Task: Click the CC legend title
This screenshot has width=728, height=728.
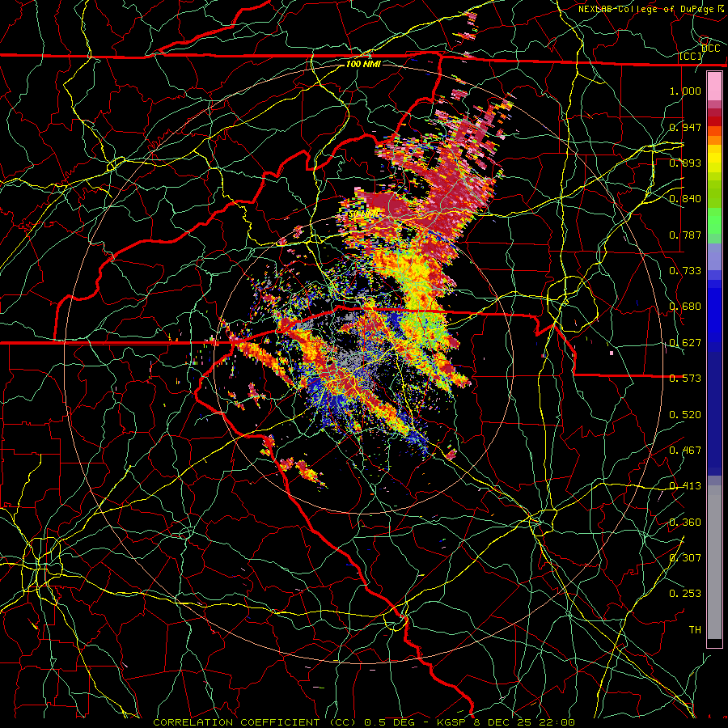Action: (691, 56)
